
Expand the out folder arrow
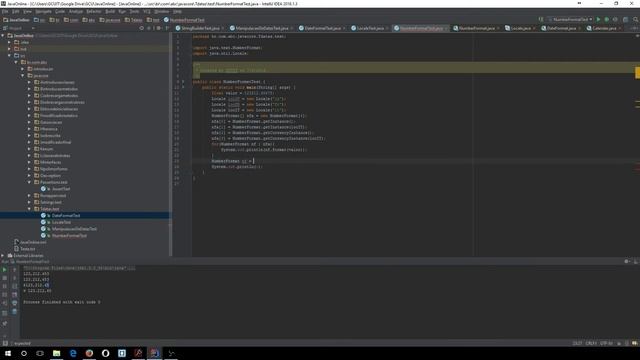tap(9, 49)
